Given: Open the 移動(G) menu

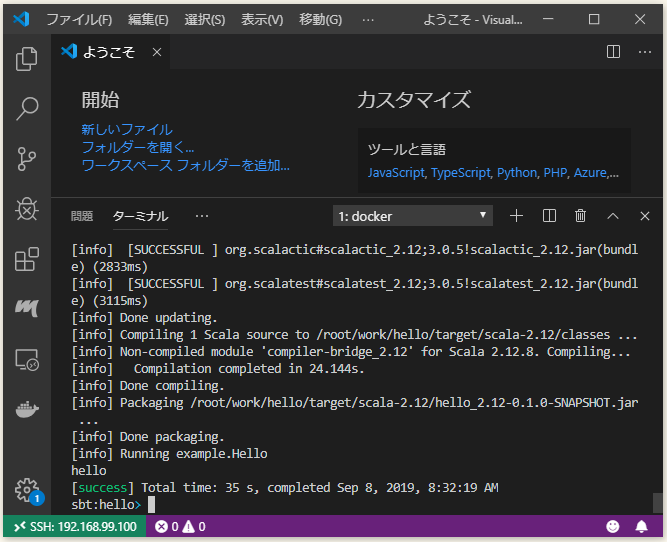Looking at the screenshot, I should 320,20.
